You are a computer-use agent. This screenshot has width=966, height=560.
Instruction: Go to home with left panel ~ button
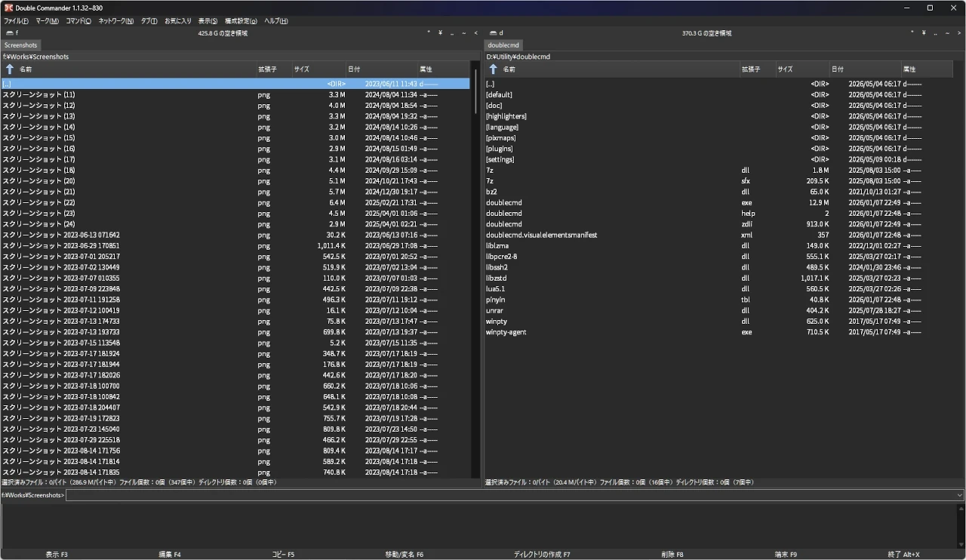point(464,33)
